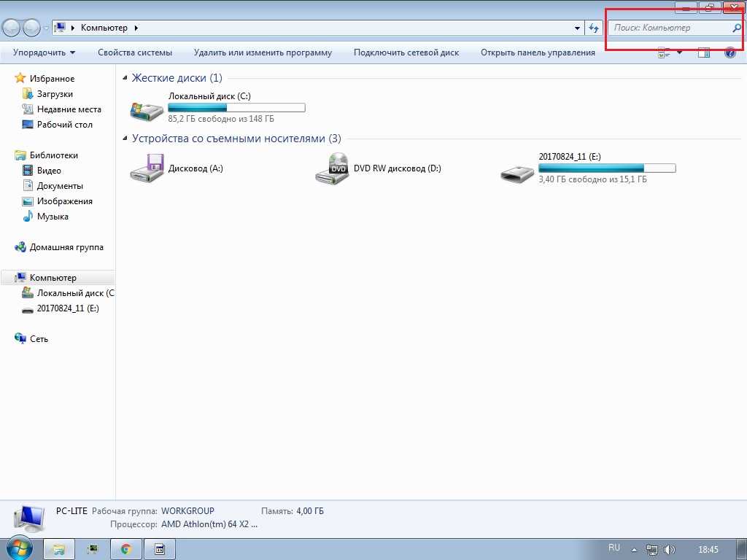This screenshot has height=560, width=747.
Task: Click the volume speaker tray icon
Action: pyautogui.click(x=669, y=549)
